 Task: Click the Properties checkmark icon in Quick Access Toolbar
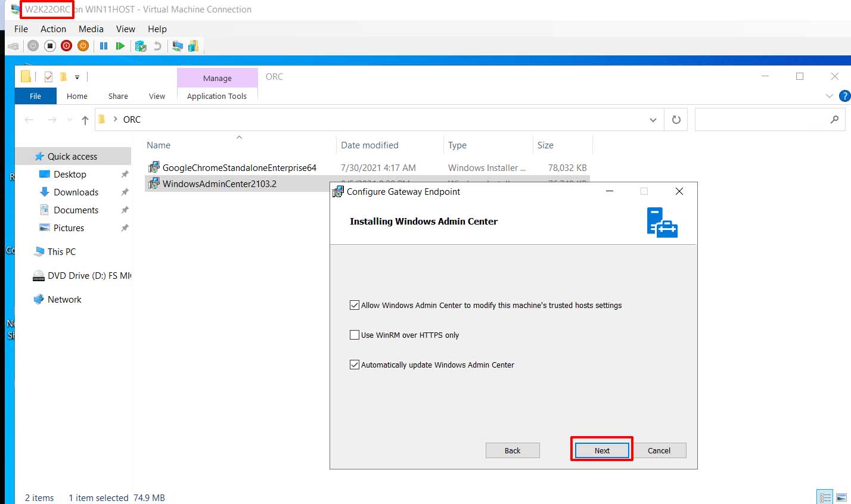[48, 77]
